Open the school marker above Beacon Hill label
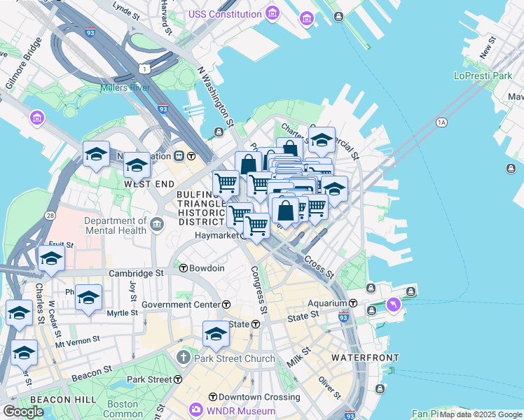 tap(24, 353)
